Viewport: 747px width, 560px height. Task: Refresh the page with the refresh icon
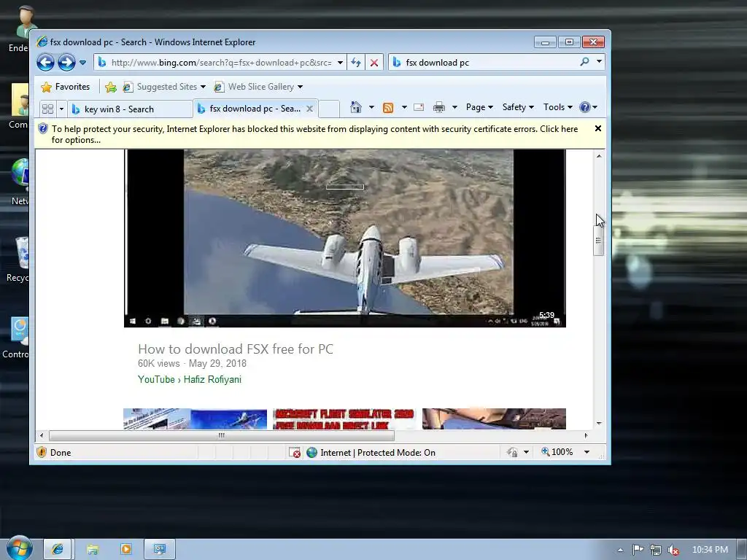(356, 63)
